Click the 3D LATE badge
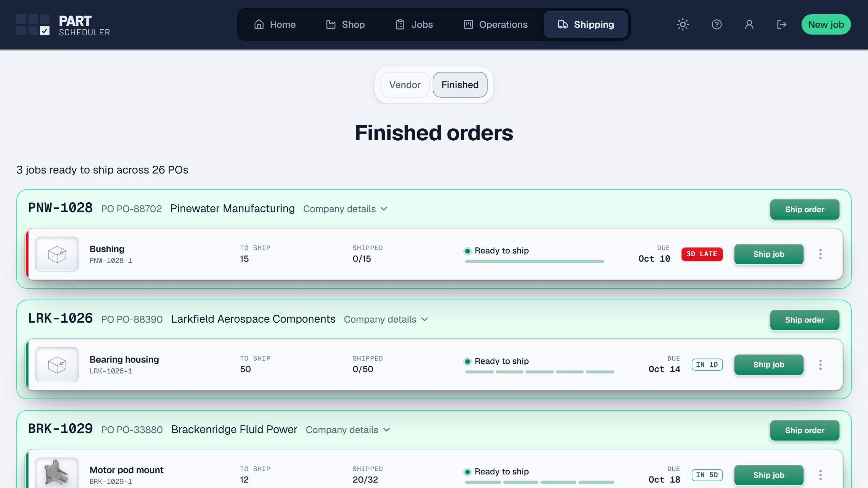 coord(702,254)
